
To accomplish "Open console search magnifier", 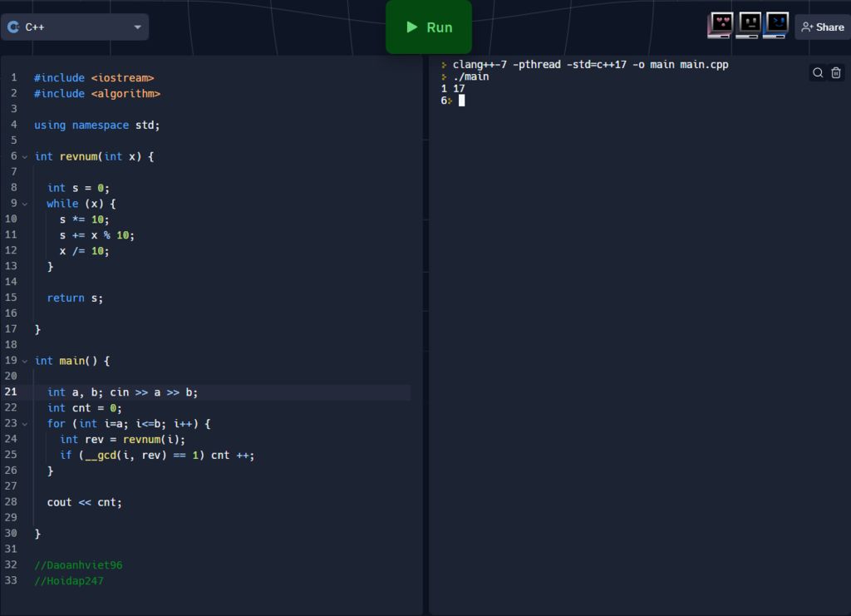I will [x=818, y=73].
